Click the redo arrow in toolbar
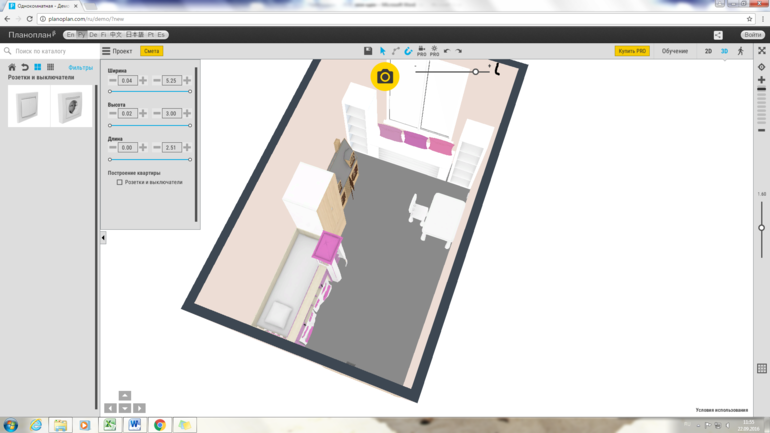The image size is (770, 433). click(459, 51)
